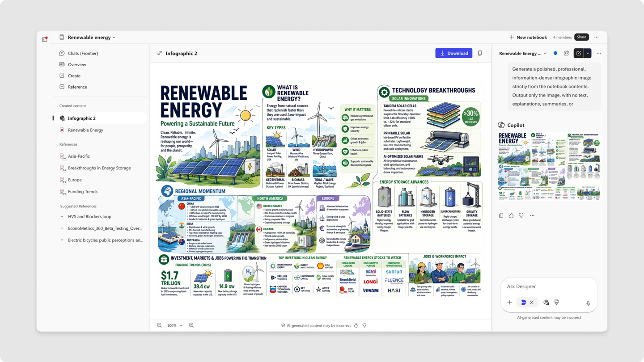Toggle the notebook sidebar panel icon

[x=45, y=39]
